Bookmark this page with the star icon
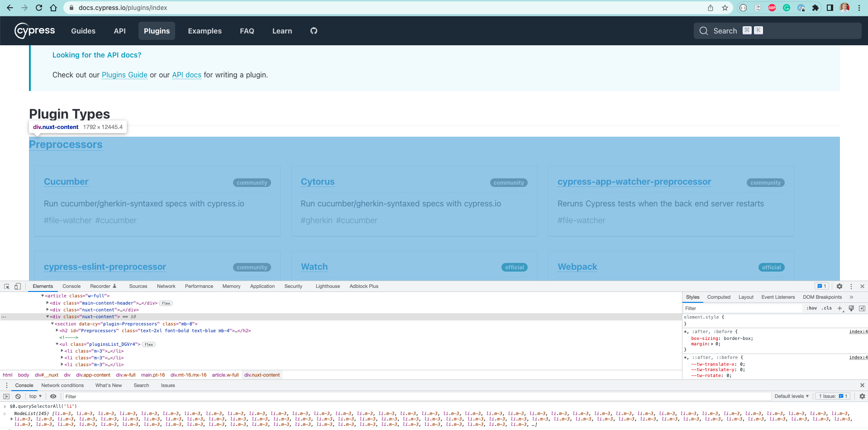The image size is (868, 430). (725, 8)
